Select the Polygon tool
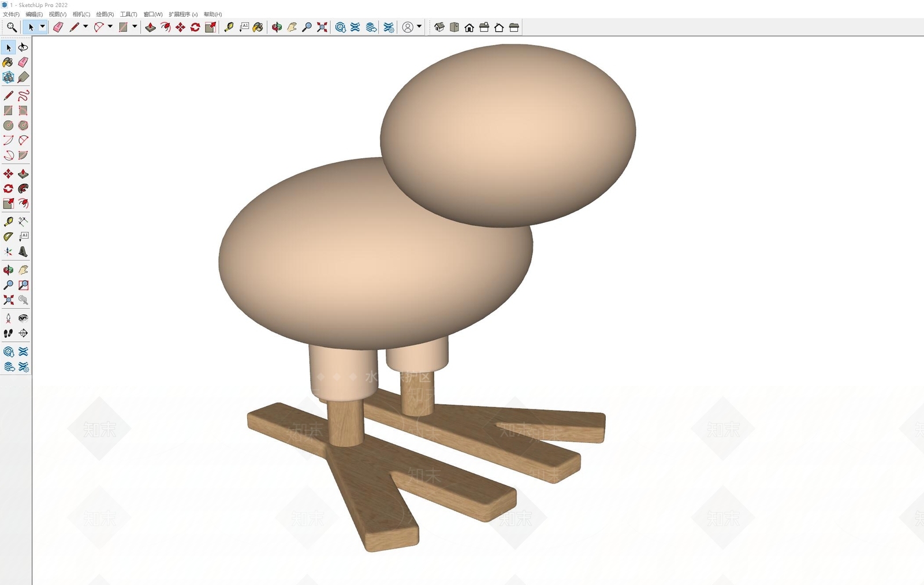The image size is (924, 585). pyautogui.click(x=23, y=125)
